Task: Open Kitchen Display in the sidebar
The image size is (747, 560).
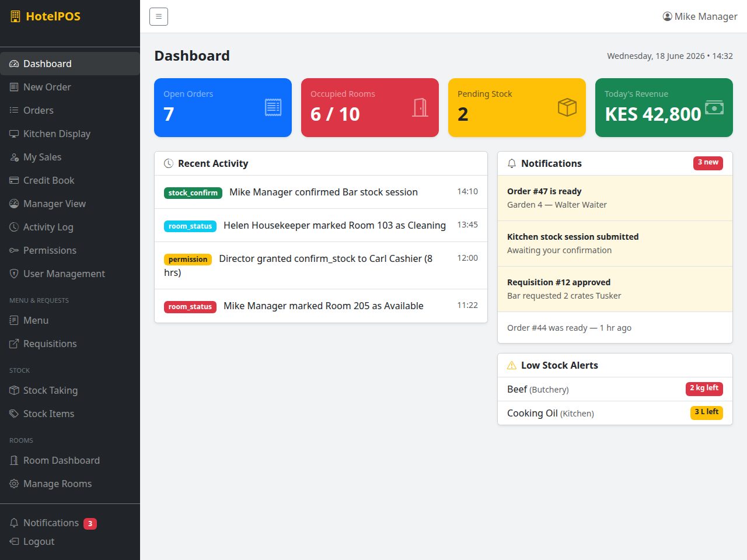Action: [70, 134]
